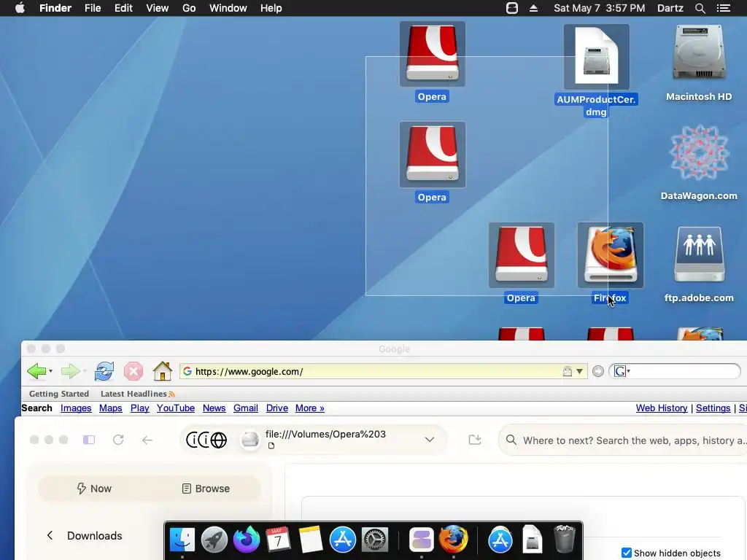Viewport: 747px width, 560px height.
Task: Reload the Google page in Firefox
Action: pos(104,371)
